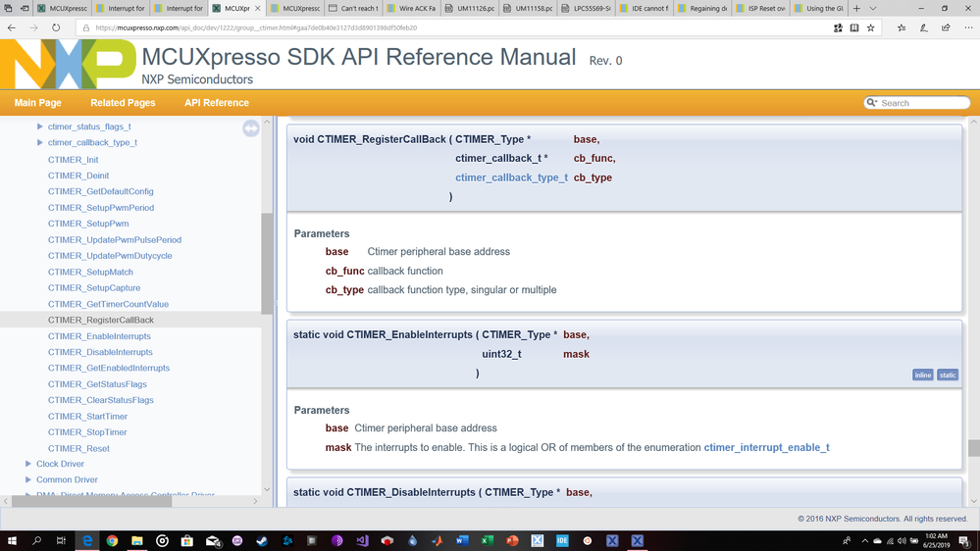Switch to the UM11126.pdf browser tab
This screenshot has height=551, width=980.
coord(470,8)
